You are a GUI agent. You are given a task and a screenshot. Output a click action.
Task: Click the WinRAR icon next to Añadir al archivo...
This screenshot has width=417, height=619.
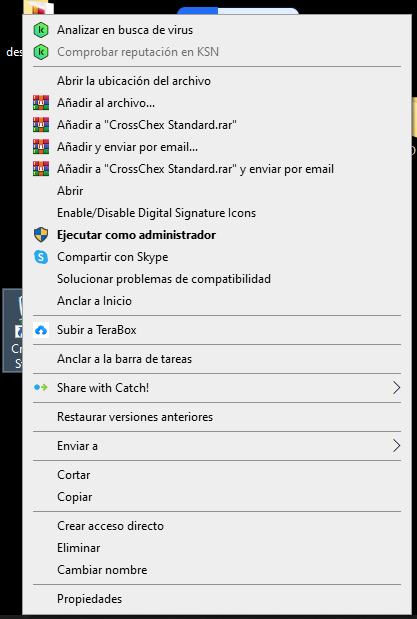(41, 103)
